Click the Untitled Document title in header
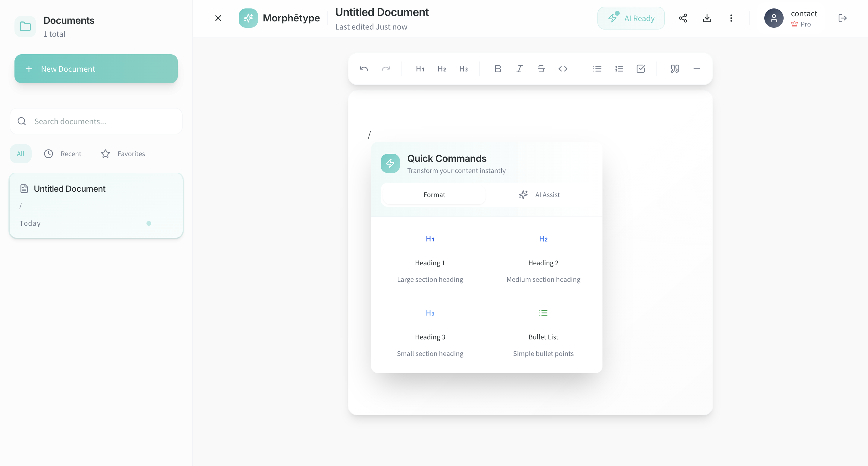 382,12
